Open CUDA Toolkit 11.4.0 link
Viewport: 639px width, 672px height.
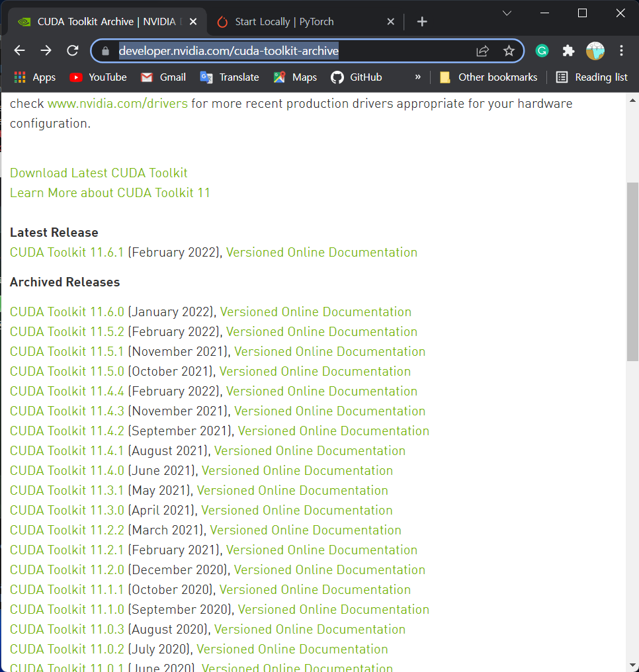[67, 470]
